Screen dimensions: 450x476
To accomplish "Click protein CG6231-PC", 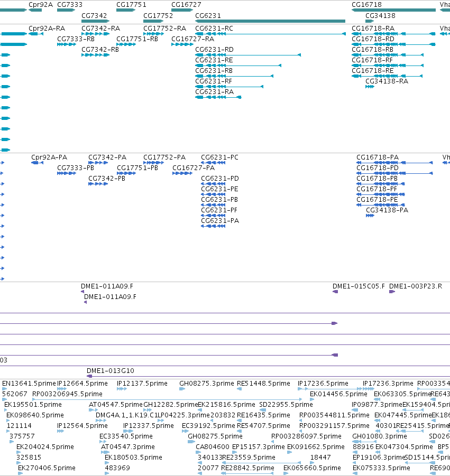I will point(219,157).
